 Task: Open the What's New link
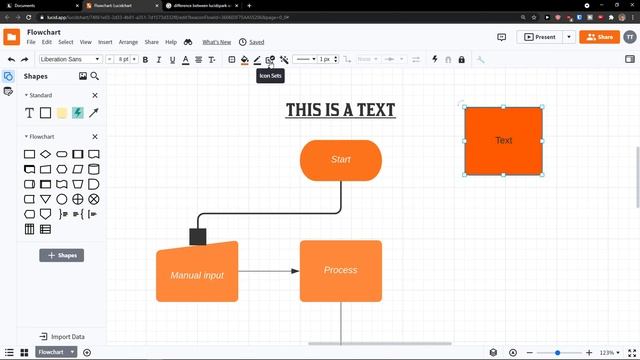[217, 42]
